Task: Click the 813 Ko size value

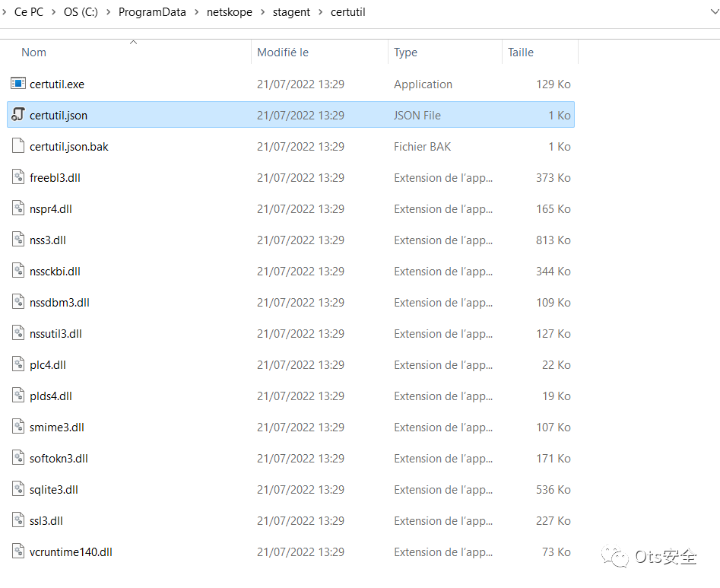Action: pyautogui.click(x=553, y=240)
